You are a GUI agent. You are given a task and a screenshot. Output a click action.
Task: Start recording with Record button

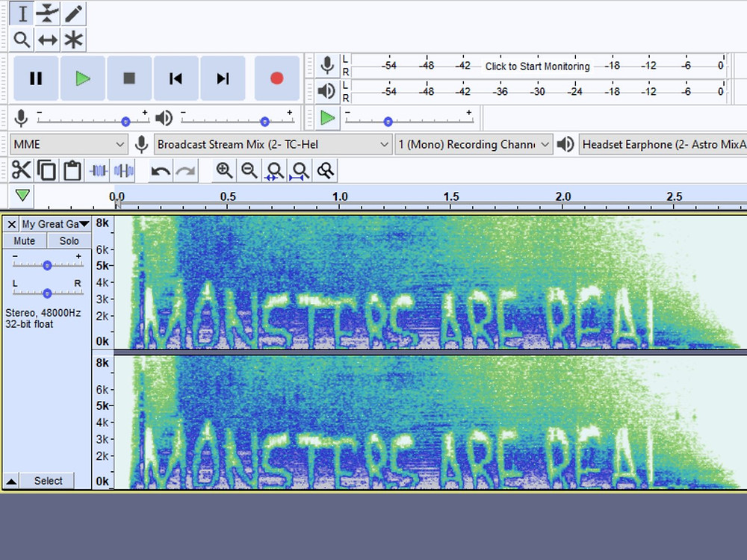click(277, 78)
